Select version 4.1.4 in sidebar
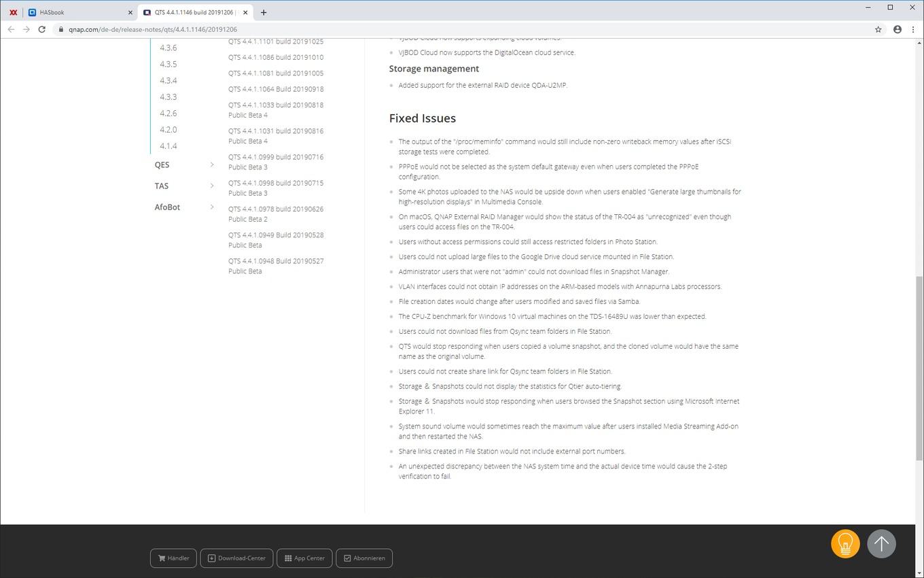This screenshot has height=578, width=924. coord(168,146)
